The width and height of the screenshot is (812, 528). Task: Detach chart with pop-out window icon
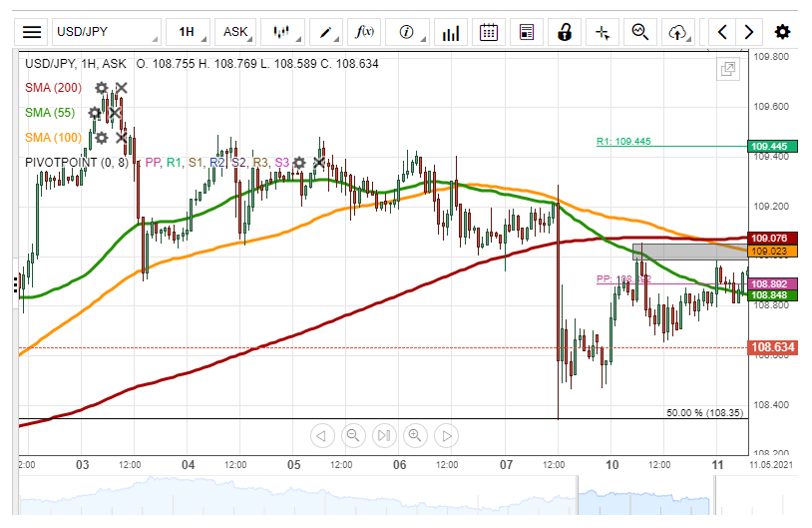(728, 69)
